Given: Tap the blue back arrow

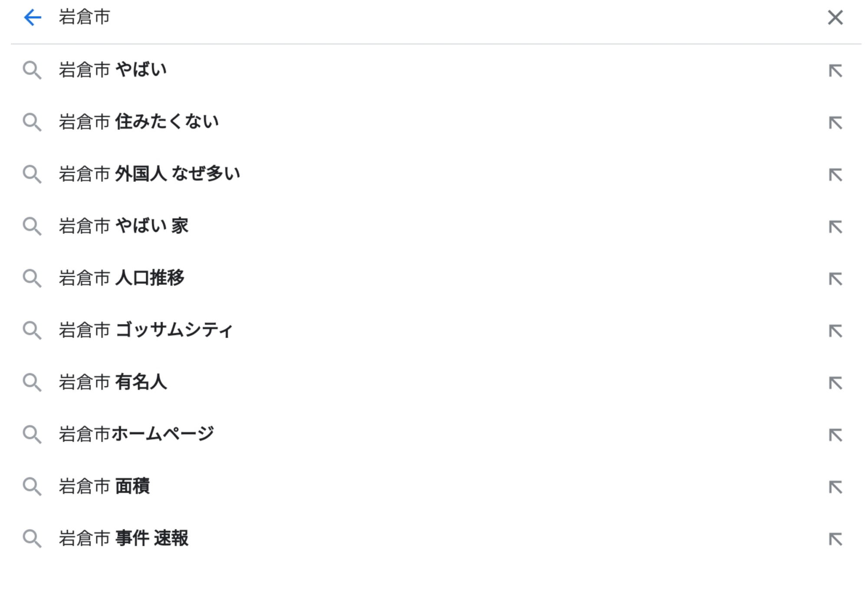Looking at the screenshot, I should point(33,18).
